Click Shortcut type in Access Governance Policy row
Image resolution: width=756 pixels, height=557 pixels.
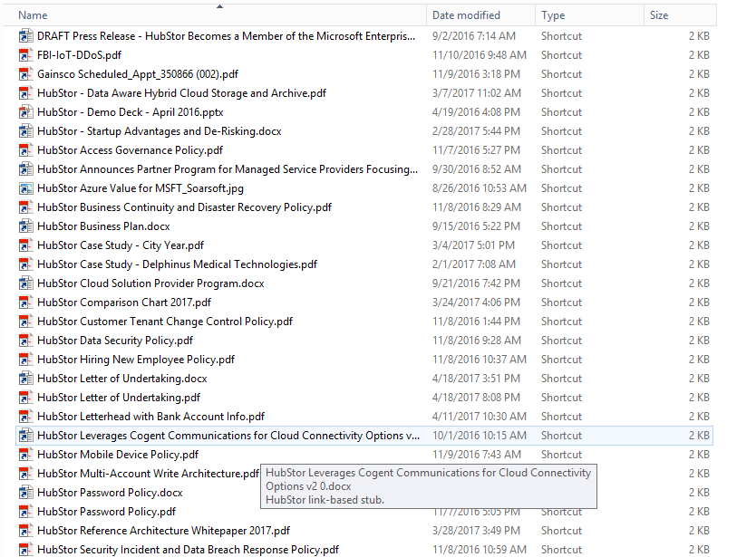(x=561, y=150)
